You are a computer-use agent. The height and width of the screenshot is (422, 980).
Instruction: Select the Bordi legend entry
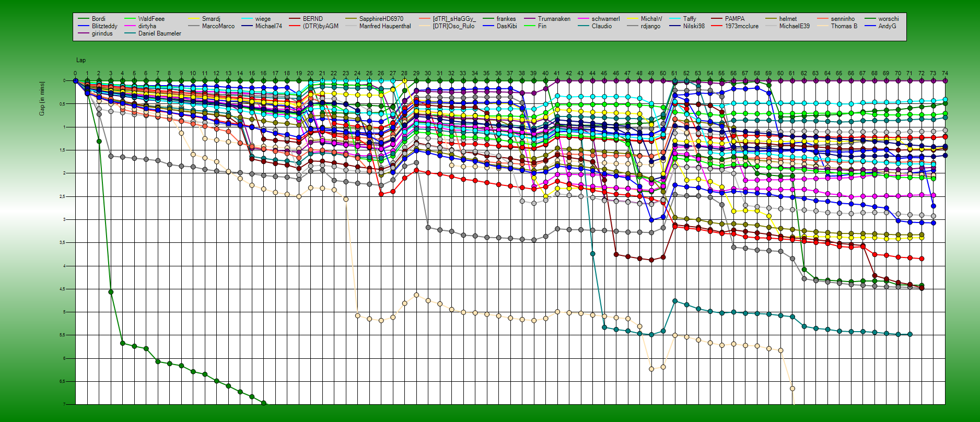(x=98, y=19)
